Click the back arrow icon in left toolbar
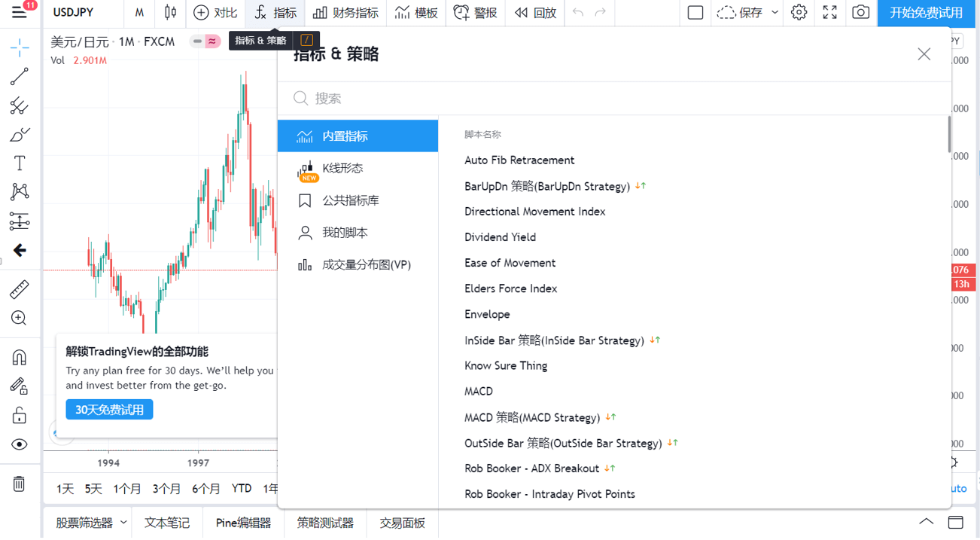980x540 pixels. 20,250
